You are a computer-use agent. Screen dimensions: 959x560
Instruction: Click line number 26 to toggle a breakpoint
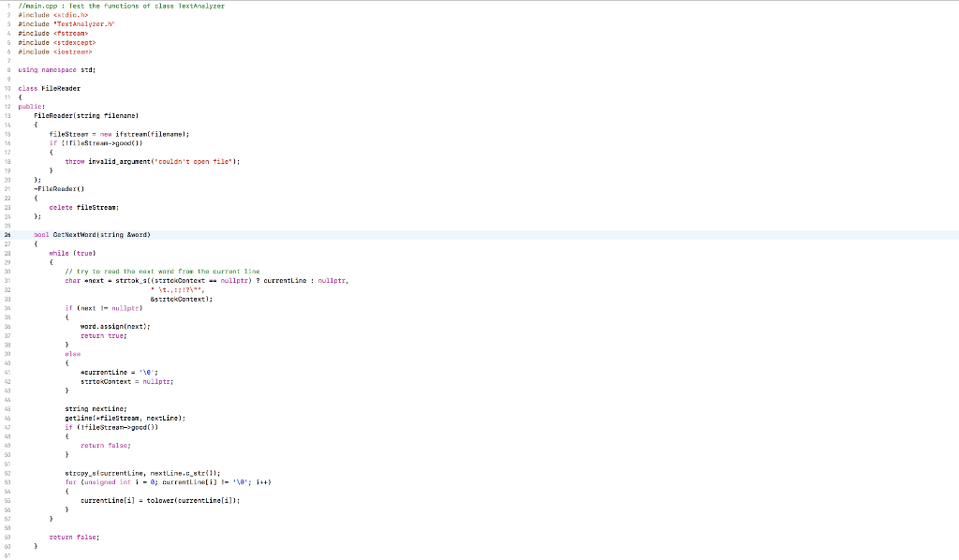point(9,234)
